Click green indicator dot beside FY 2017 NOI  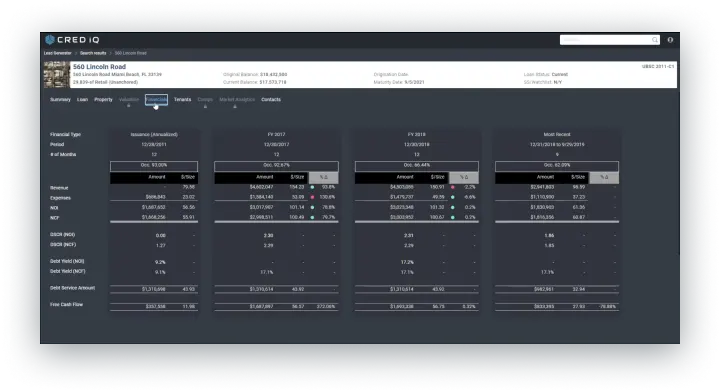[x=312, y=207]
